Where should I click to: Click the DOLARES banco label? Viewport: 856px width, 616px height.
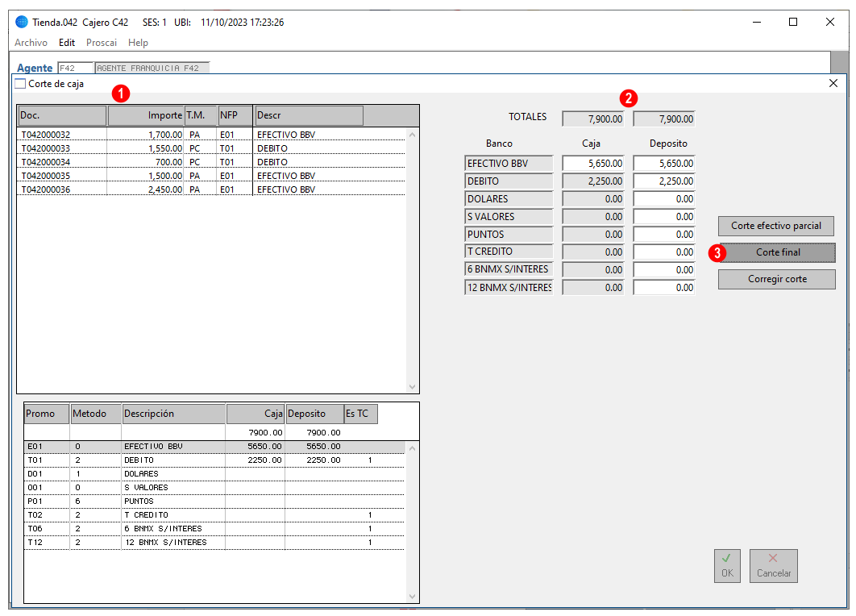[x=509, y=199]
